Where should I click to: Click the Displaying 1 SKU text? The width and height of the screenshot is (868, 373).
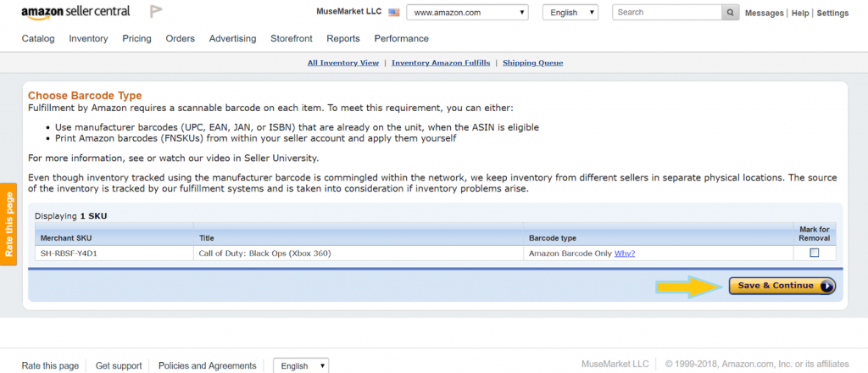pyautogui.click(x=71, y=216)
